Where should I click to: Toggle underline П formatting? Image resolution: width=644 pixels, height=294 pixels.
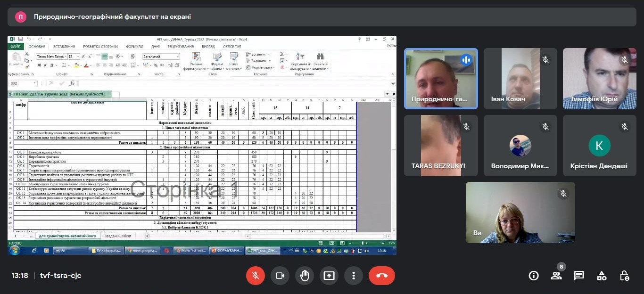click(x=51, y=65)
